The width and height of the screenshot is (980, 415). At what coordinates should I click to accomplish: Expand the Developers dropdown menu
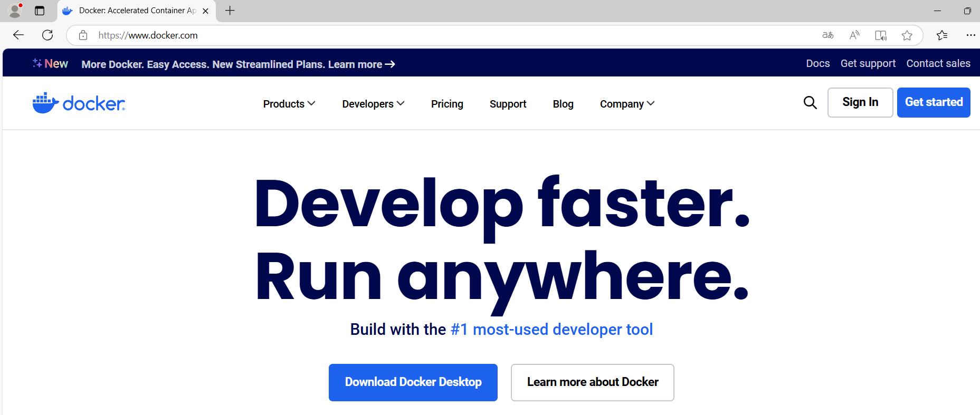[x=373, y=104]
